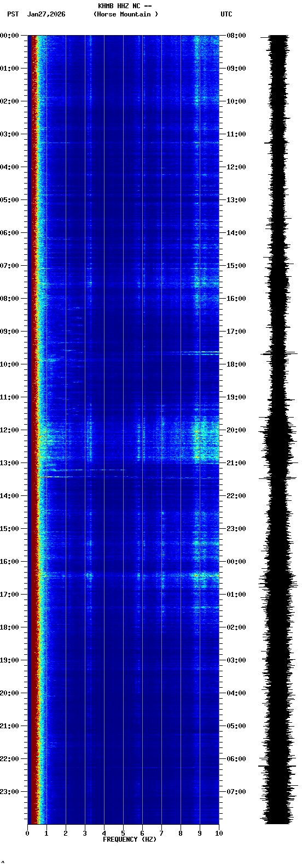Viewport: 302px width, 868px height.
Task: Click the 09:00 PST time label on left
Action: click(9, 332)
